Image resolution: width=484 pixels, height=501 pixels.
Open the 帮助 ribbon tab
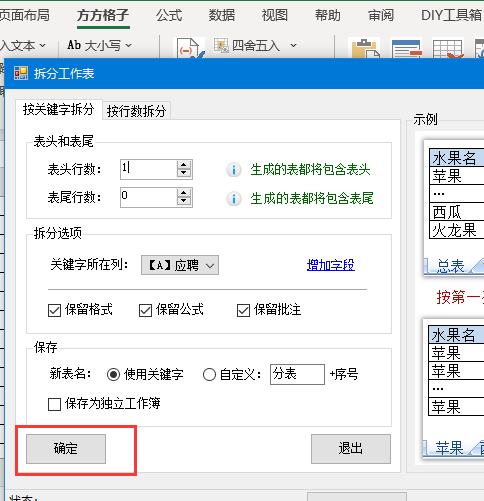[328, 15]
